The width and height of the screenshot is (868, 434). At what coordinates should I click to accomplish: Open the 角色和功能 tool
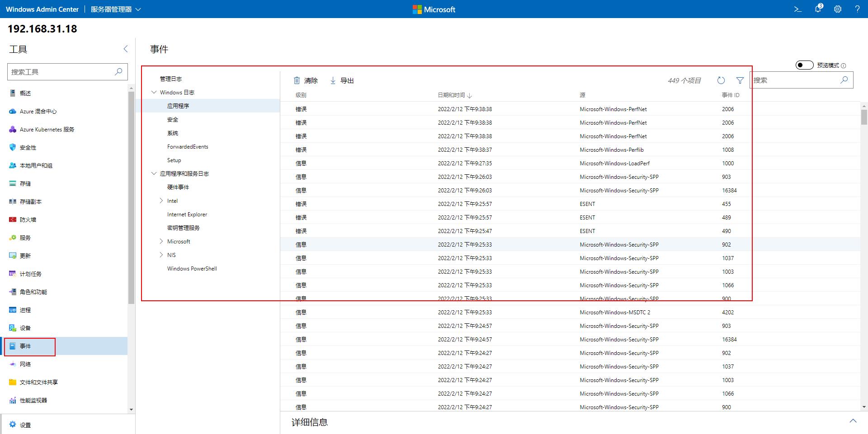(64, 292)
